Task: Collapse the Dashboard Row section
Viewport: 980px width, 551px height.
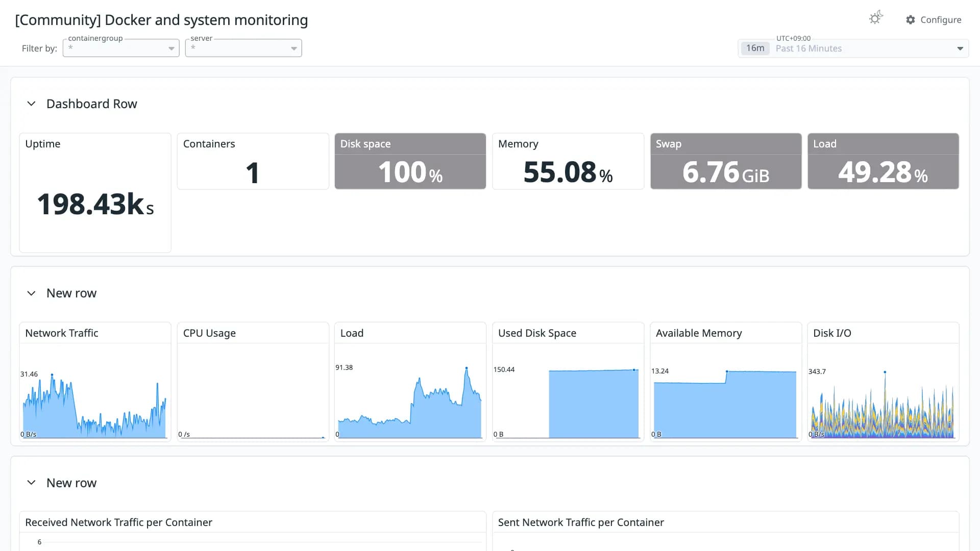Action: point(31,104)
